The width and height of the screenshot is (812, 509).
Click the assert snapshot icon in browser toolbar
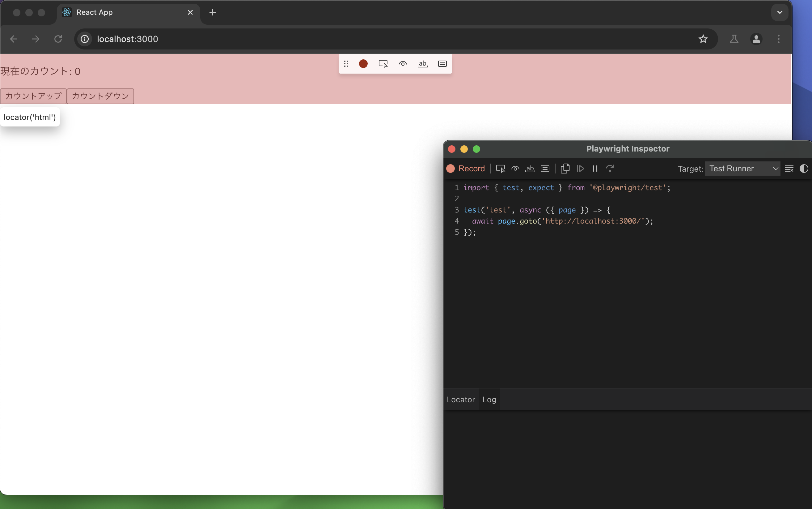pos(442,64)
